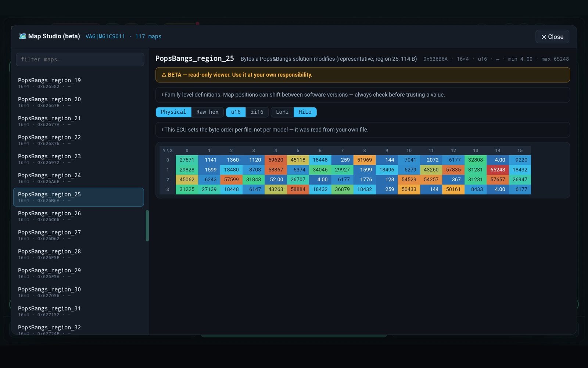Click the map list scrollbar thumb
Image resolution: width=588 pixels, height=368 pixels.
pos(147,226)
